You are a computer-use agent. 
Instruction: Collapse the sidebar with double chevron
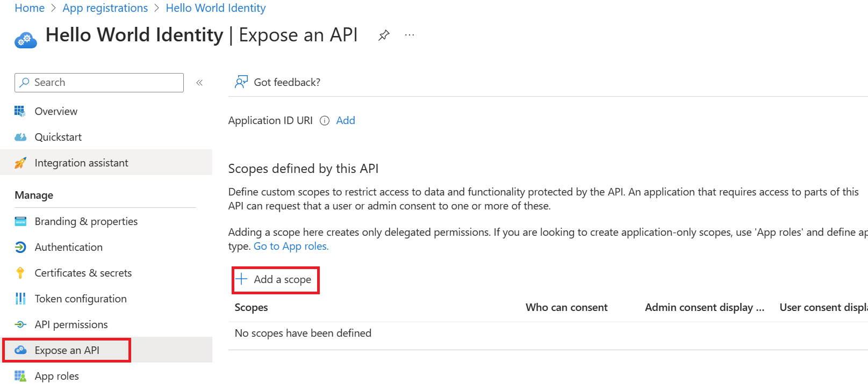(x=199, y=83)
